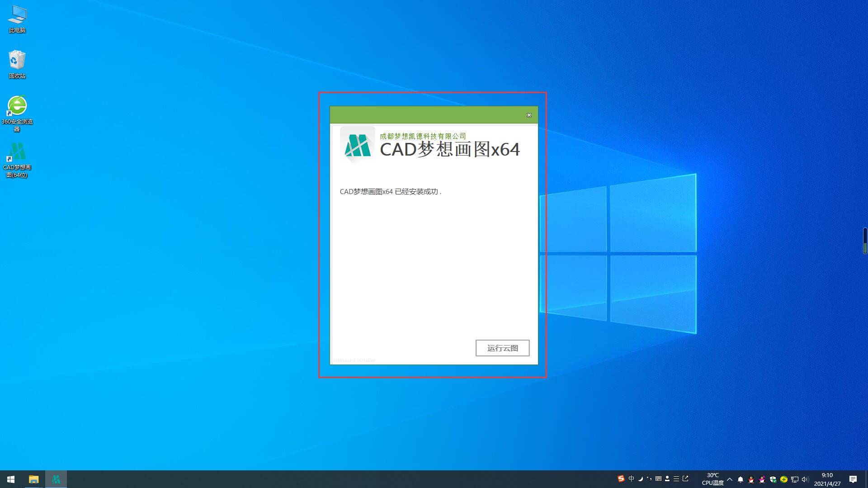Screen dimensions: 868x488
Task: Click the CAD梦想画图x64 已经安装成功 message
Action: [x=391, y=192]
